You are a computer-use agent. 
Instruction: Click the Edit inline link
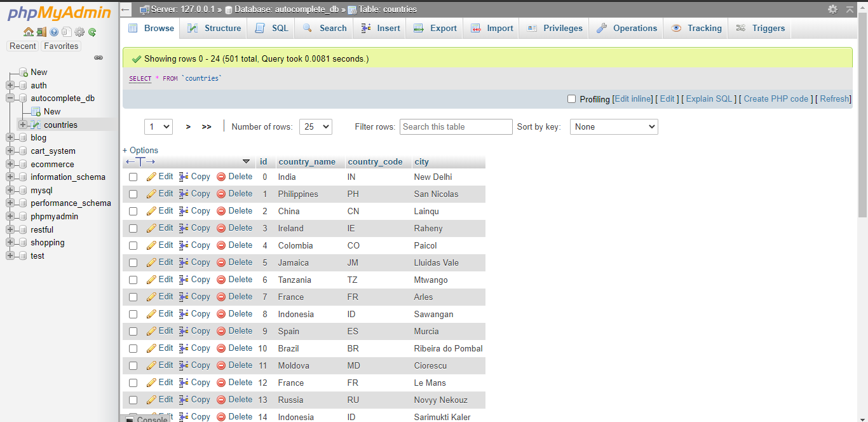tap(633, 99)
